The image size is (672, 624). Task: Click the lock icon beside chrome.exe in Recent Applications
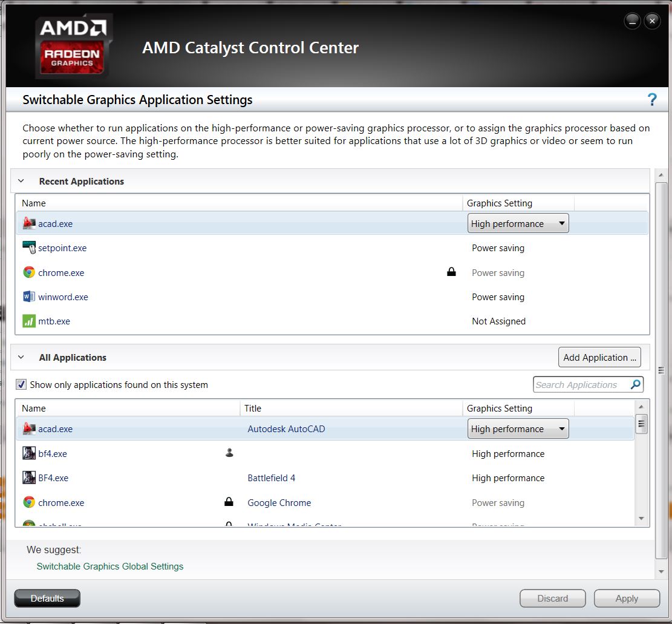coord(451,272)
